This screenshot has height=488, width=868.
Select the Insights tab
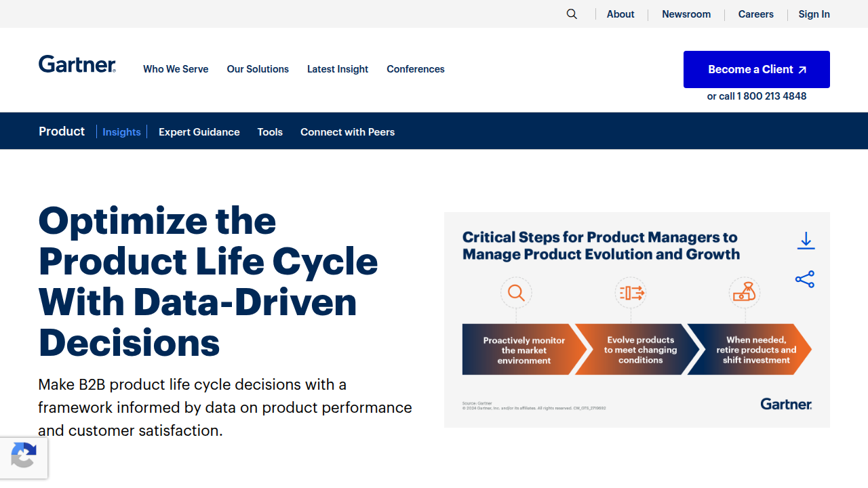[121, 132]
